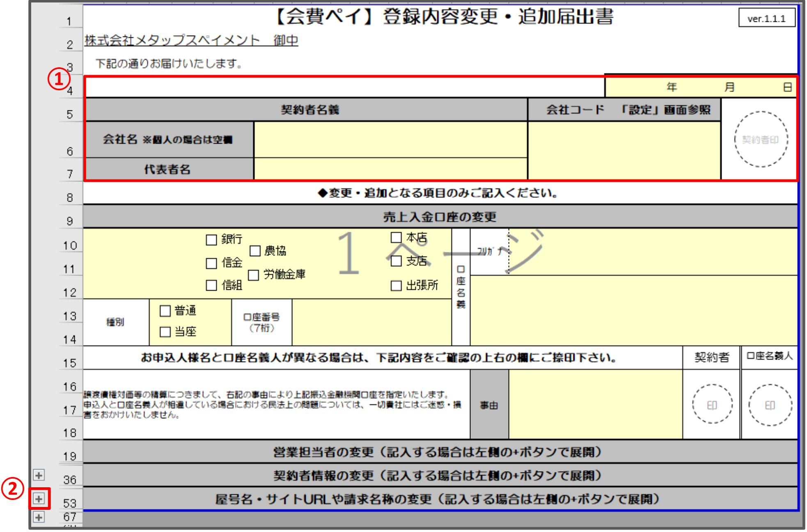The height and width of the screenshot is (532, 807).
Task: Tick the 信金 checkbox
Action: tap(211, 263)
